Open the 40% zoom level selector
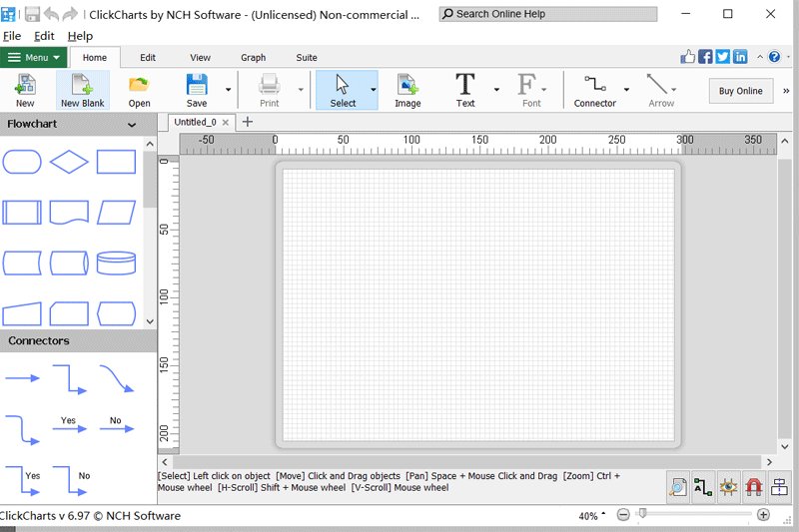 pos(591,516)
